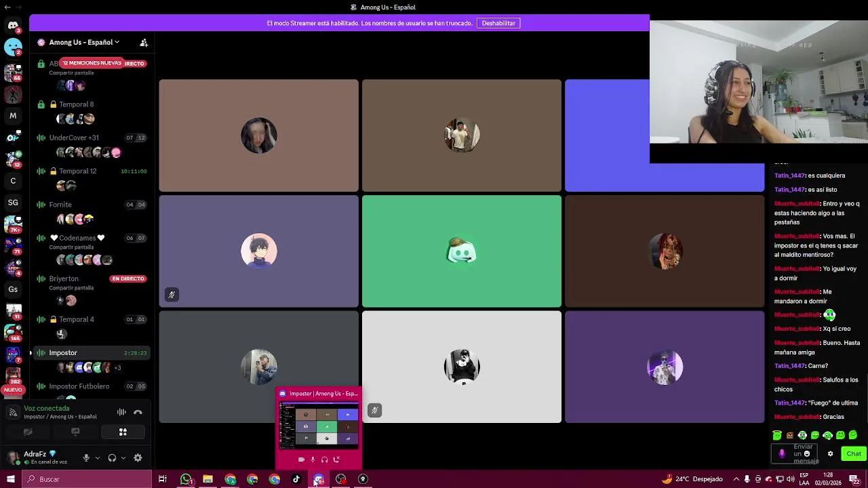
Task: Click the NUEVO badge in server list
Action: click(13, 390)
